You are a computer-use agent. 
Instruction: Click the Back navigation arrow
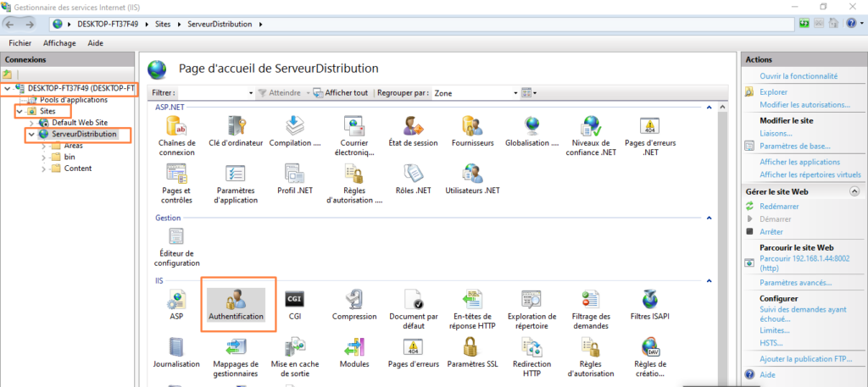[x=10, y=24]
